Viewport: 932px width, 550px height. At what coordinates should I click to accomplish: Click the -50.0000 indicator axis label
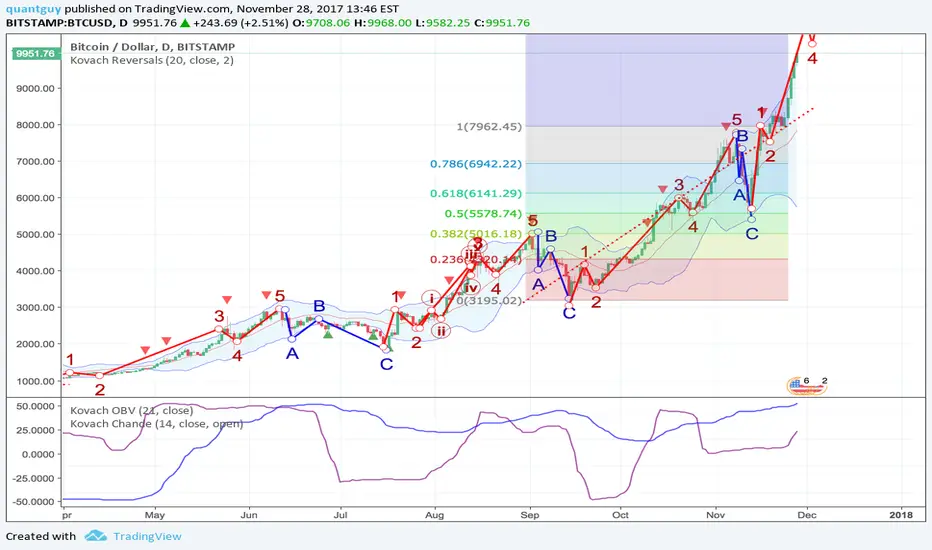tap(33, 502)
